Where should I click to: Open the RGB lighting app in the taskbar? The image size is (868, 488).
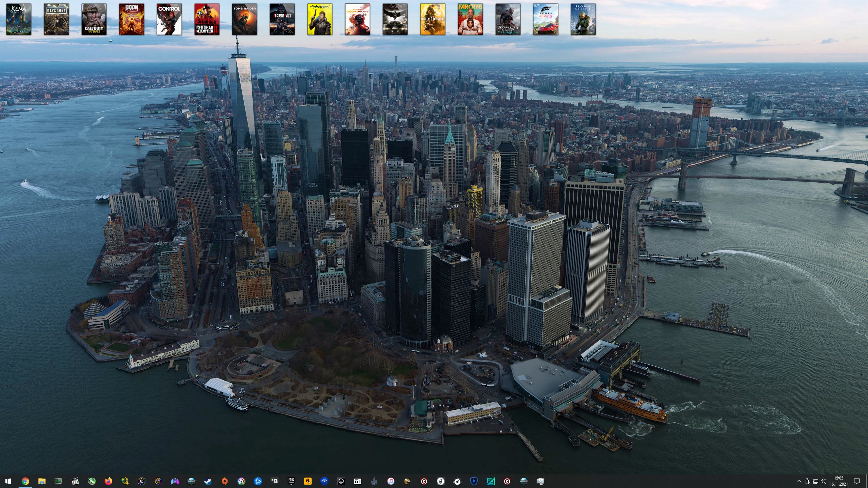pos(158,481)
